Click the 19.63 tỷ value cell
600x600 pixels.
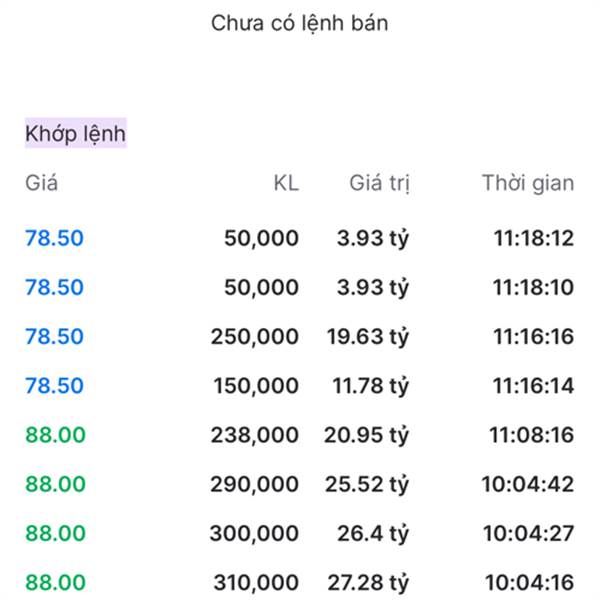[x=368, y=336]
